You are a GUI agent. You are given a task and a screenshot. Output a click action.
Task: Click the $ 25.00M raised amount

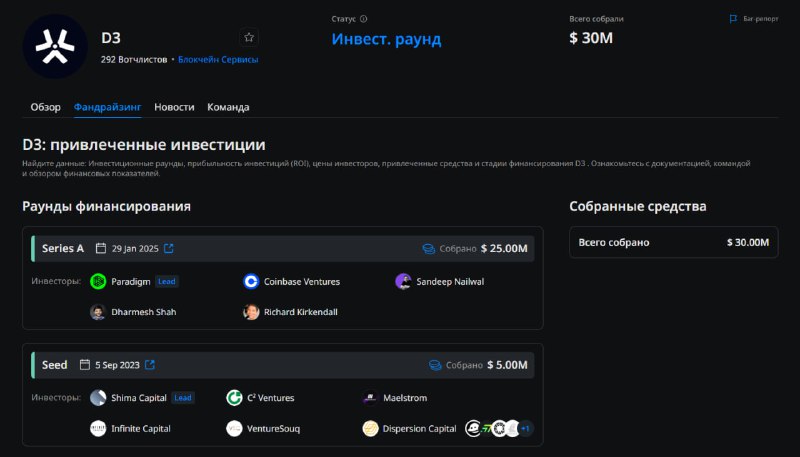(504, 248)
